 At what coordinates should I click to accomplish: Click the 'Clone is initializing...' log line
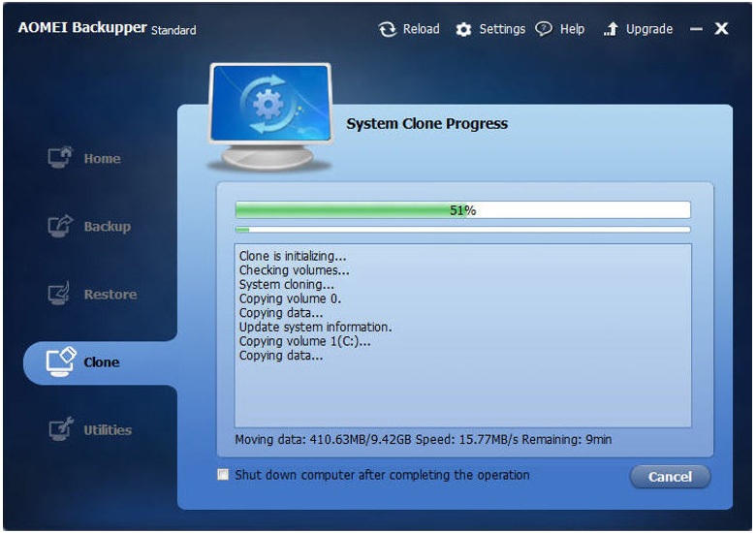click(293, 256)
